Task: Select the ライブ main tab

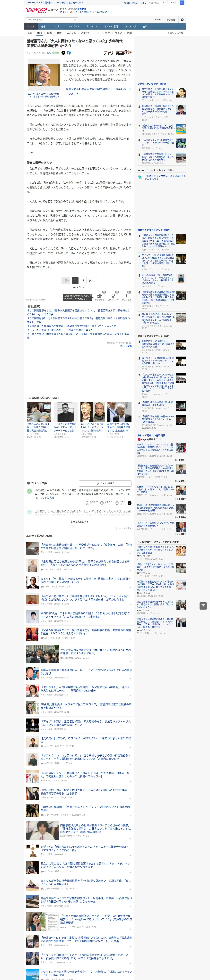Action: click(x=56, y=26)
